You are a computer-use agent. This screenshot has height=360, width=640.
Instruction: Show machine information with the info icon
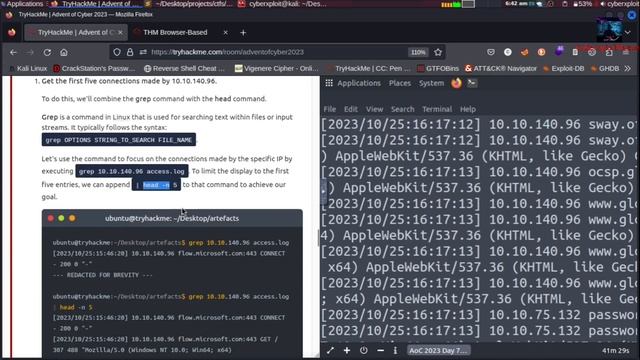pyautogui.click(x=395, y=350)
